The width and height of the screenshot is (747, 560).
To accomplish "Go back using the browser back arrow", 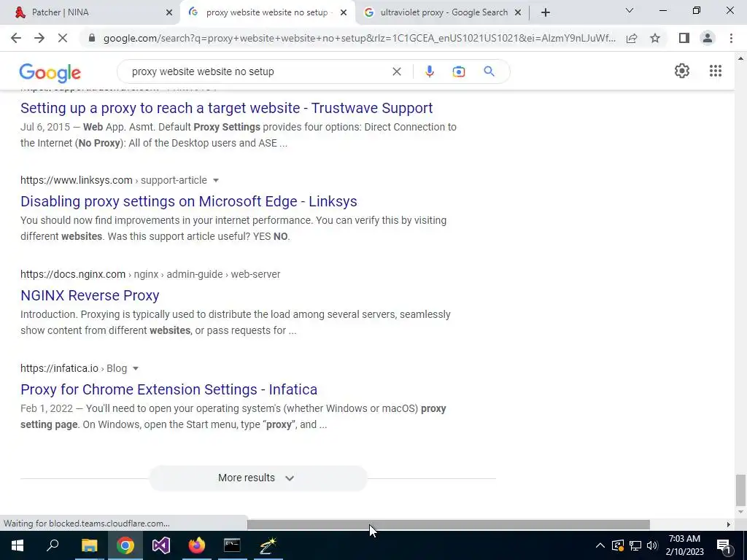I will (x=16, y=38).
